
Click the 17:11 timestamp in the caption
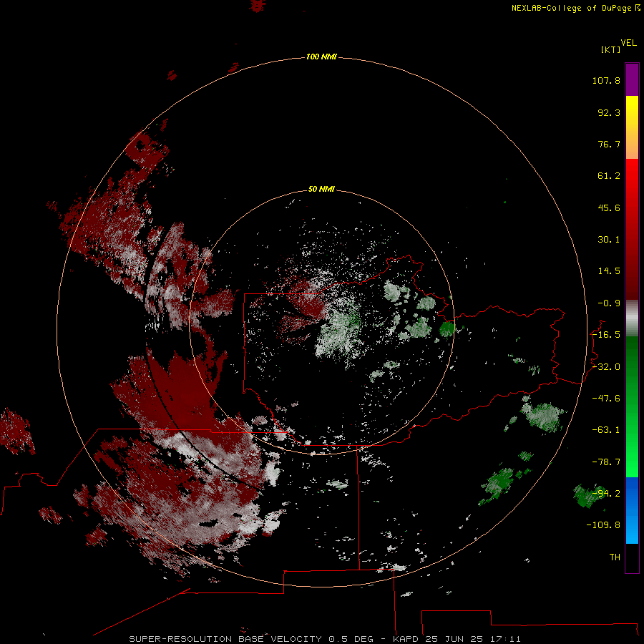[505, 639]
